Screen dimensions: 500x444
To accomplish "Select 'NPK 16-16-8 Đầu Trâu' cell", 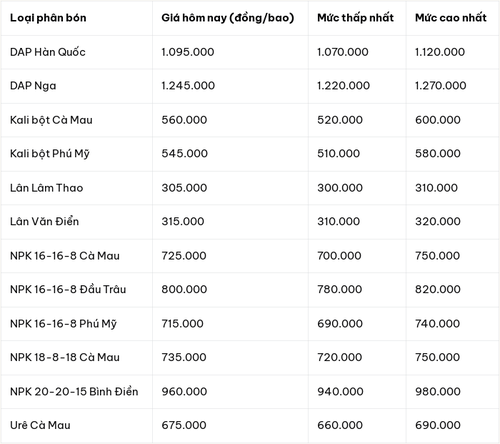I will point(68,289).
